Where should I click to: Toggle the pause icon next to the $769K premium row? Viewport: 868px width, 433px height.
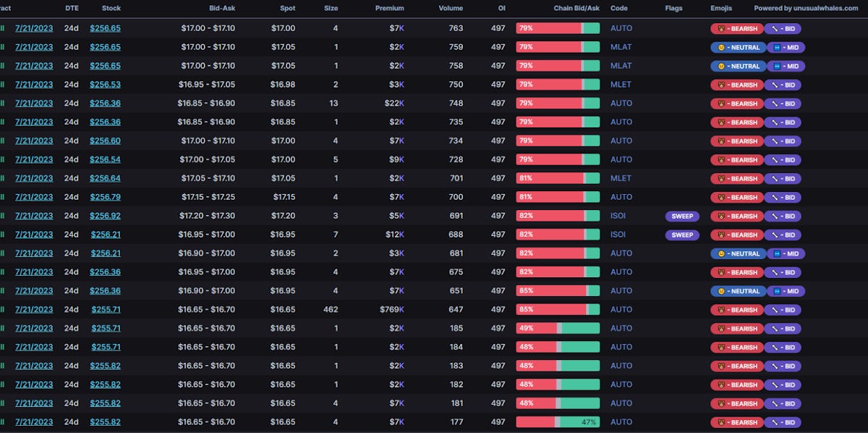(2, 309)
